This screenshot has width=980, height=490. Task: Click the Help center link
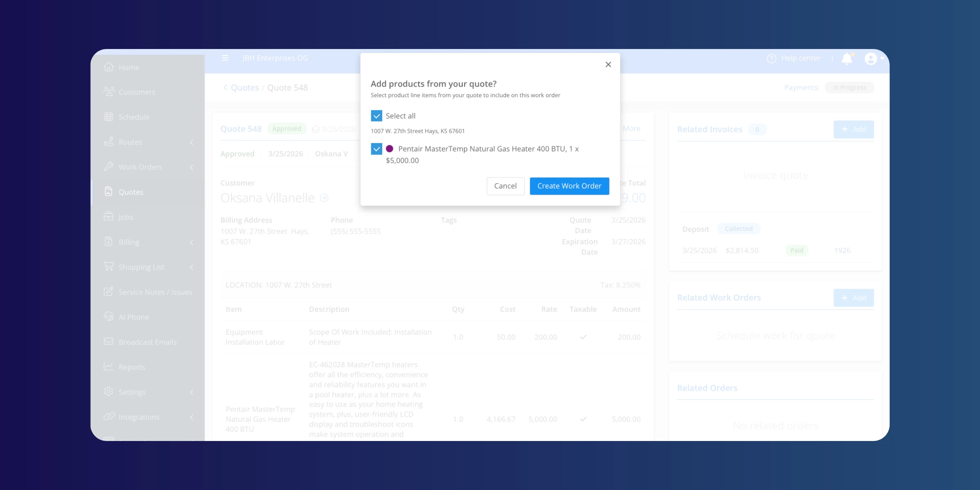[800, 58]
